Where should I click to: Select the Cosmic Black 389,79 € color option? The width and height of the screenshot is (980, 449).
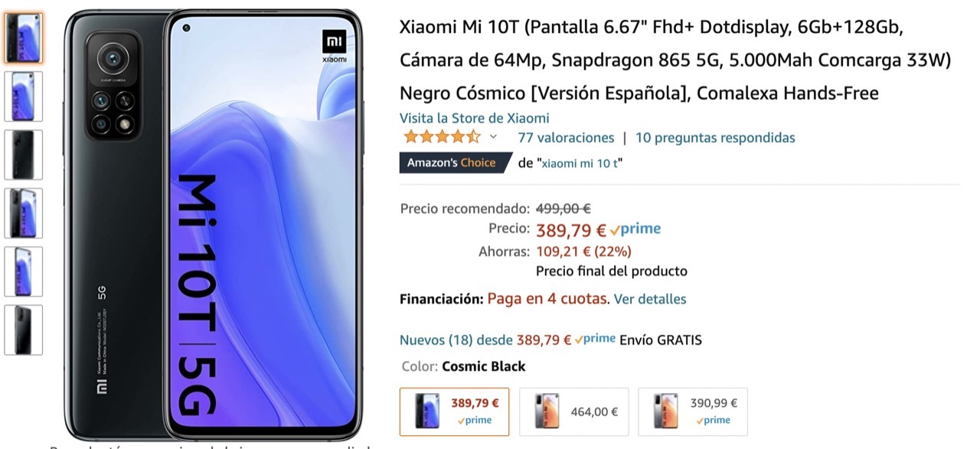(x=455, y=411)
